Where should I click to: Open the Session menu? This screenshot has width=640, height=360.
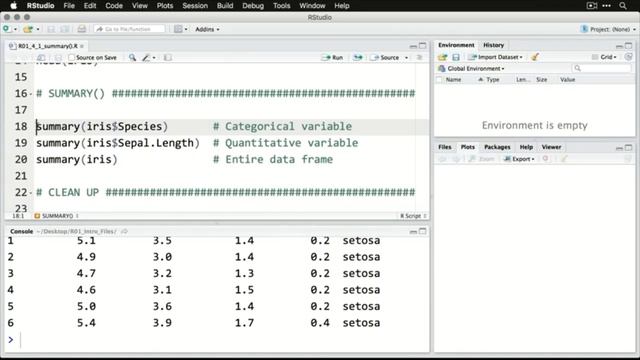(x=195, y=6)
